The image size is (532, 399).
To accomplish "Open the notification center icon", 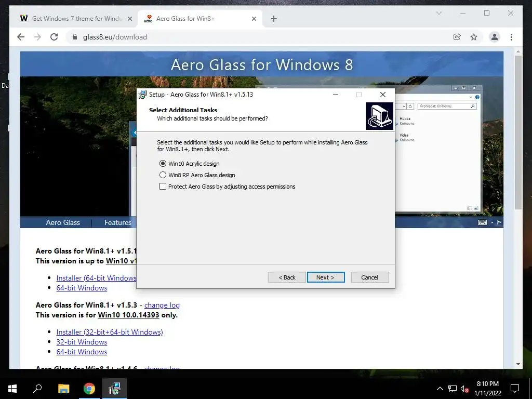I will (x=515, y=389).
